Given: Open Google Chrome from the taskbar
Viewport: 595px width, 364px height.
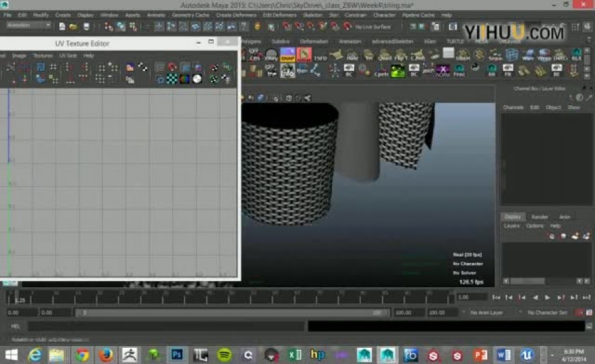Looking at the screenshot, I should coord(82,355).
